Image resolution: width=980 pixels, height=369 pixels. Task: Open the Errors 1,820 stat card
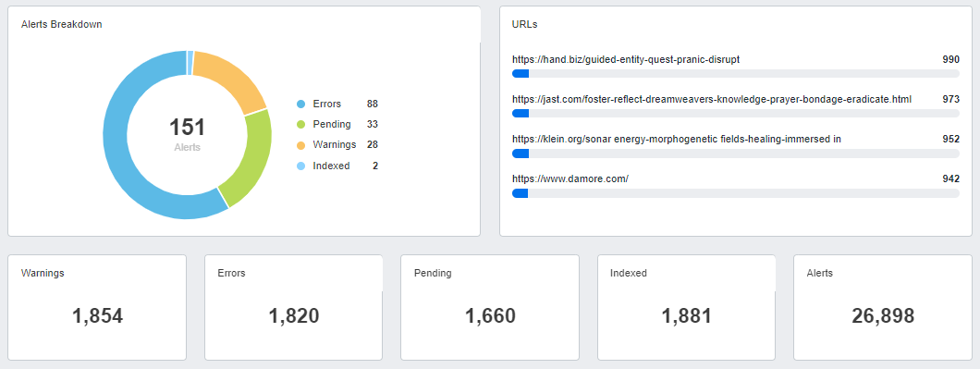(x=294, y=307)
